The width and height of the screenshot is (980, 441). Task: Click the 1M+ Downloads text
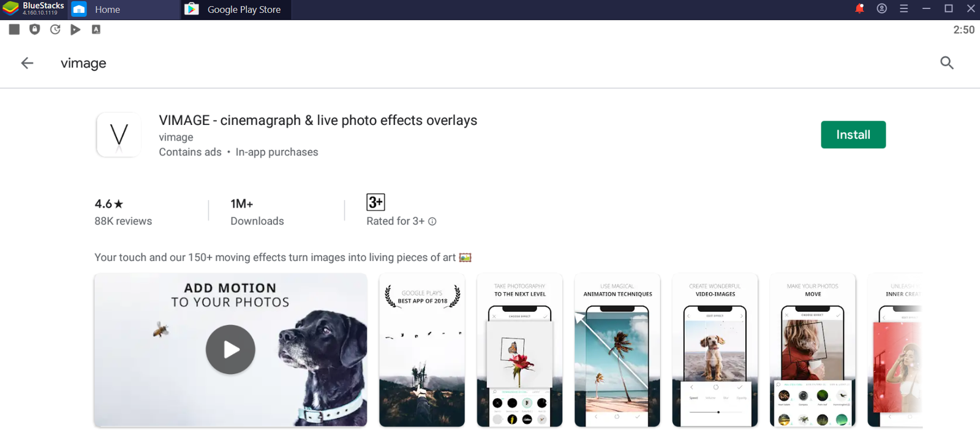[257, 212]
